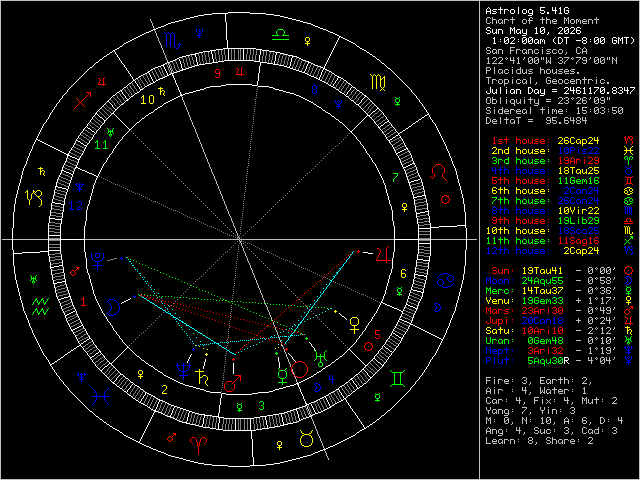Click house number 1 in the wheel
Viewport: 640px width, 480px height.
tap(84, 302)
